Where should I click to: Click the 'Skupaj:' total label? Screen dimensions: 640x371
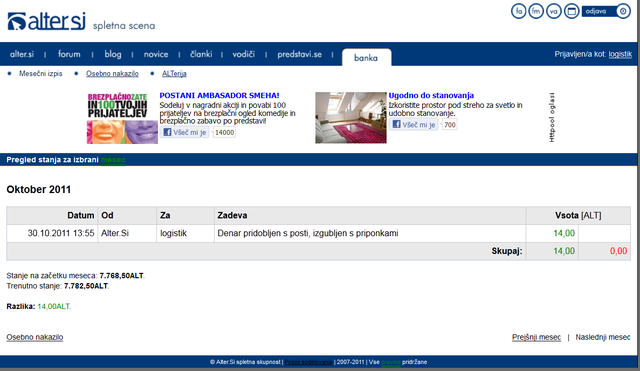coord(507,251)
